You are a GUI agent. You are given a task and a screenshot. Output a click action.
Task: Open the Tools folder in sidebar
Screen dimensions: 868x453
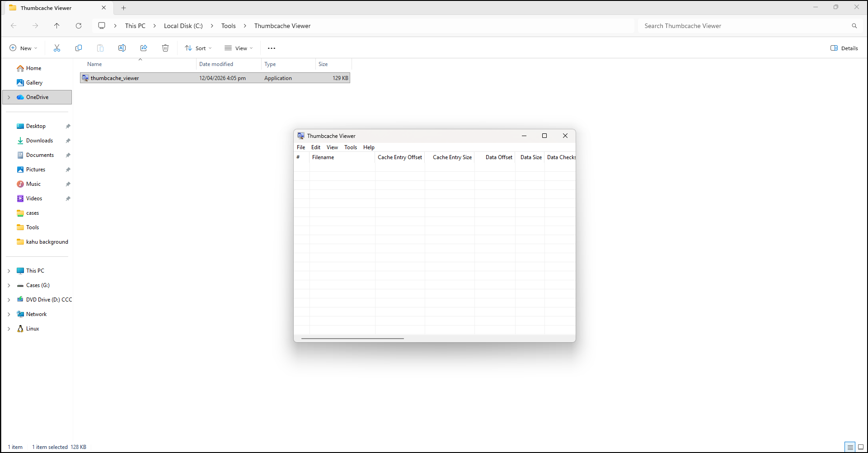[32, 227]
